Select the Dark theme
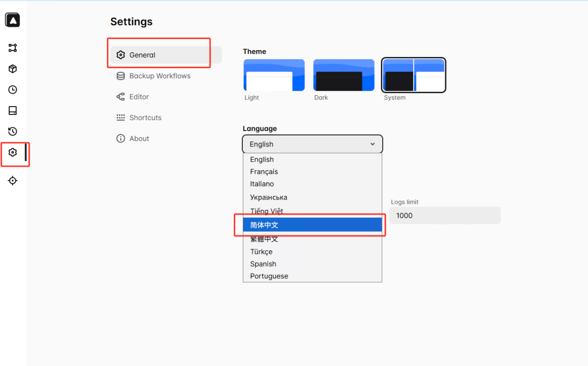 [x=344, y=75]
